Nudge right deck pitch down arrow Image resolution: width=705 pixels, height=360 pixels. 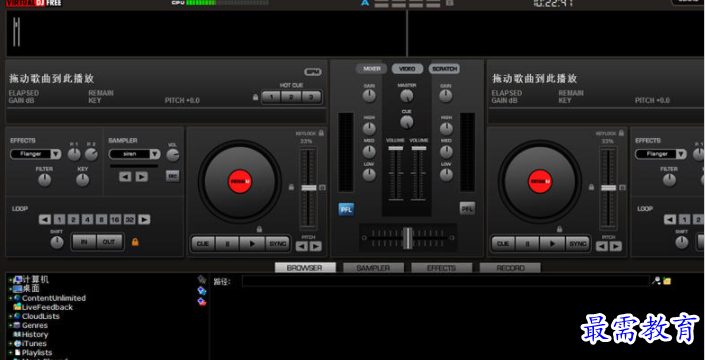[602, 246]
